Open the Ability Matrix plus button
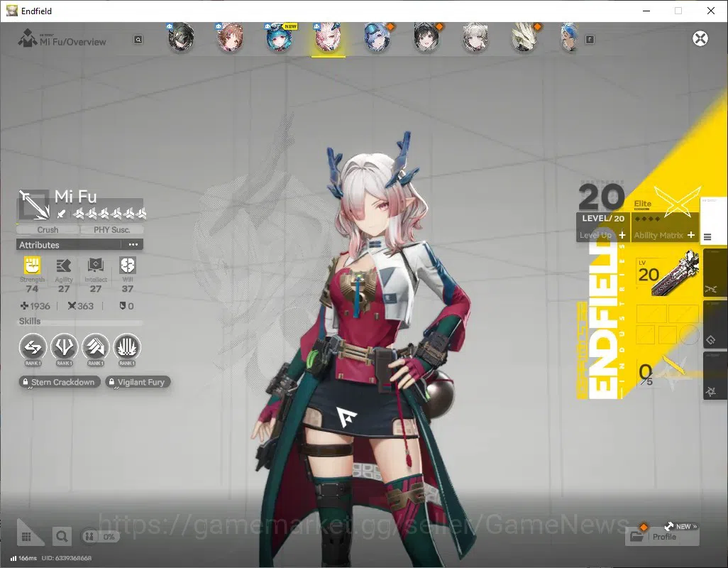 click(691, 236)
